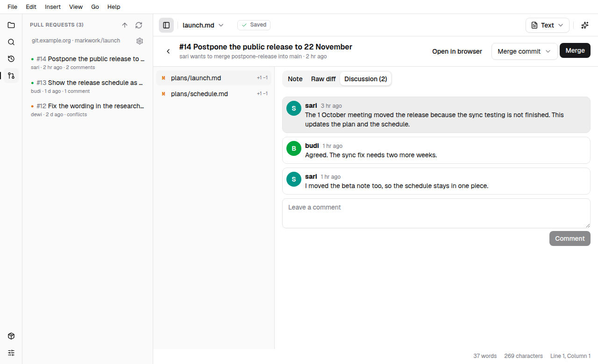
Task: Open the package box icon in sidebar
Action: pyautogui.click(x=11, y=336)
